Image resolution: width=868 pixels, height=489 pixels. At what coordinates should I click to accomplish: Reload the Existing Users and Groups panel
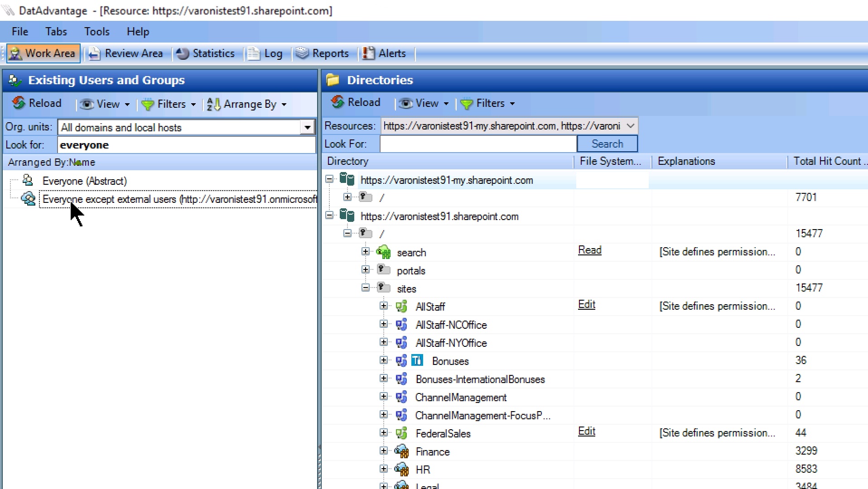37,103
